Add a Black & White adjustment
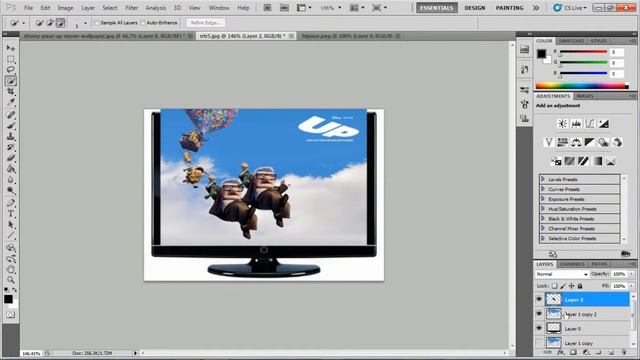 pyautogui.click(x=589, y=142)
